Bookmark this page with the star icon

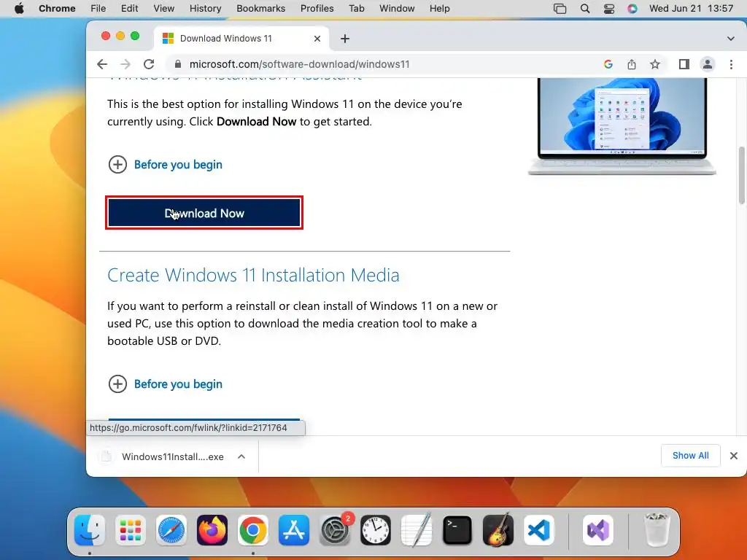coord(655,64)
